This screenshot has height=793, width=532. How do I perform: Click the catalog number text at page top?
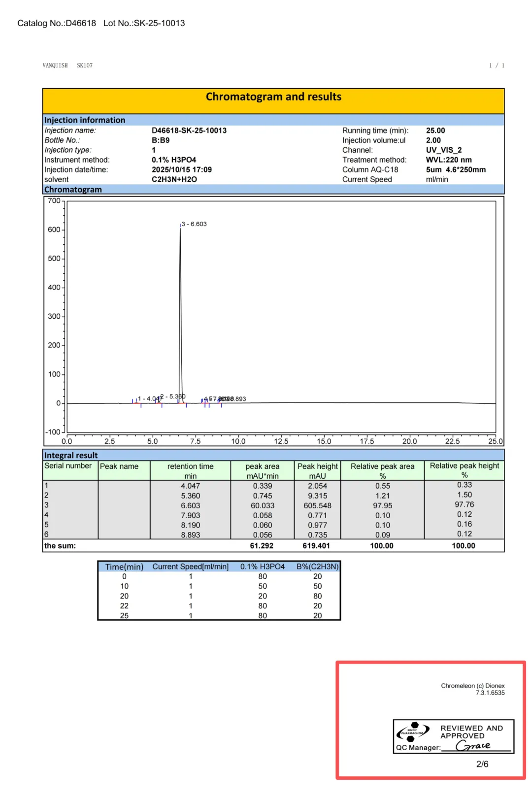[x=57, y=23]
